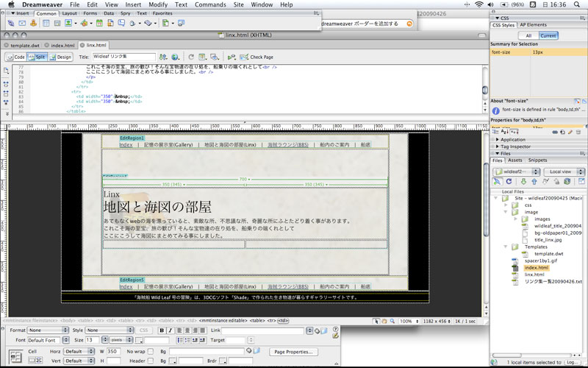Open the Commands menu
Viewport: 588px width, 368px height.
pyautogui.click(x=210, y=4)
